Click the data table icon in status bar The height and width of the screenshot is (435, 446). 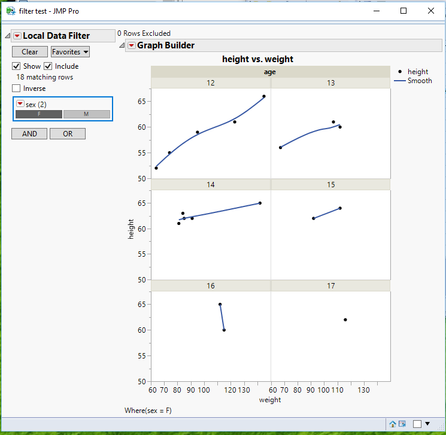coord(402,424)
